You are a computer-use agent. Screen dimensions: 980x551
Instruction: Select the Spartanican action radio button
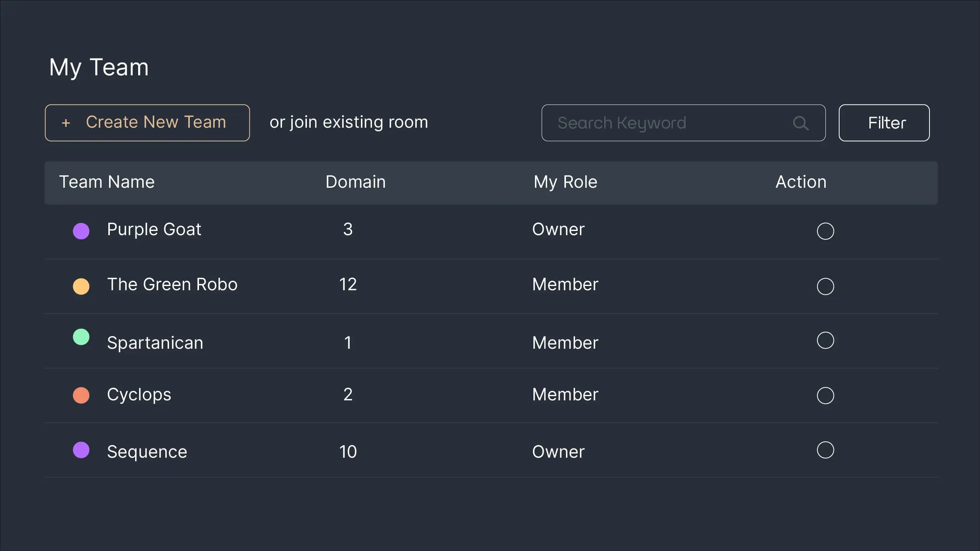click(x=825, y=340)
